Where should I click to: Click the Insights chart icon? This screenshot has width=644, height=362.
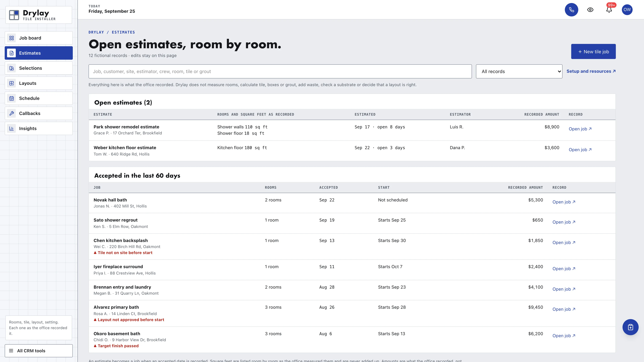[12, 128]
